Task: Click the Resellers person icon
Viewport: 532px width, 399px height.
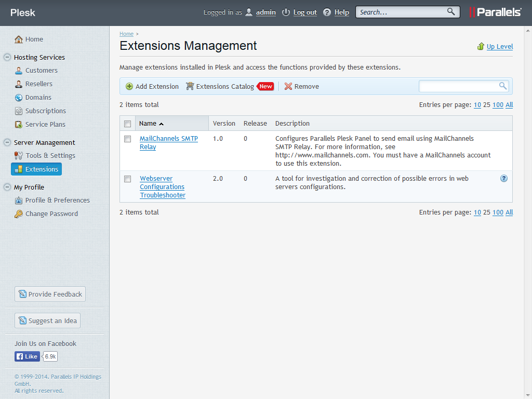Action: click(x=19, y=84)
